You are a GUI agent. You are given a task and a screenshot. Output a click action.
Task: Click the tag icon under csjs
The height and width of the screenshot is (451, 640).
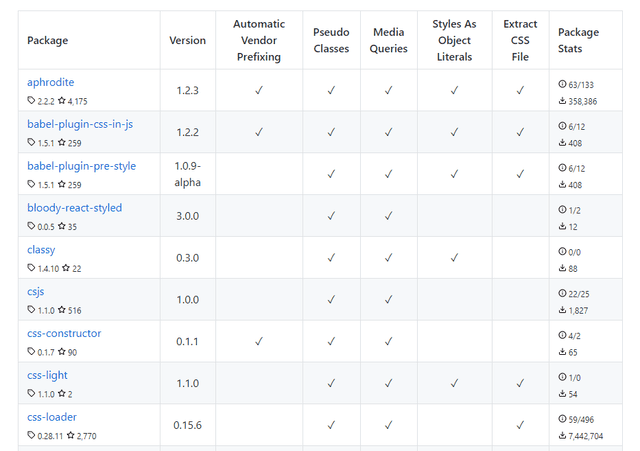pos(31,310)
